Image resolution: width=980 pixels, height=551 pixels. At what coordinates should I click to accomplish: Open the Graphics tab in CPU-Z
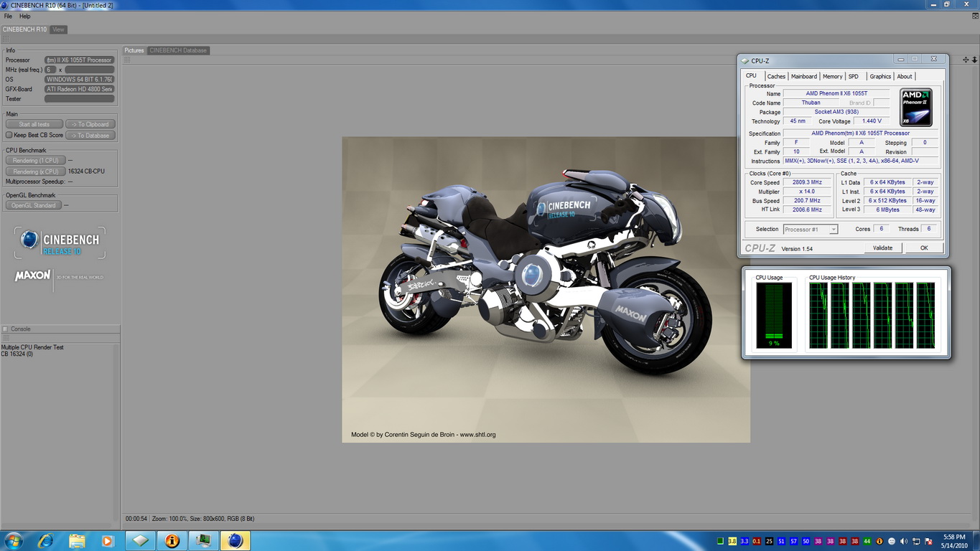click(x=880, y=76)
